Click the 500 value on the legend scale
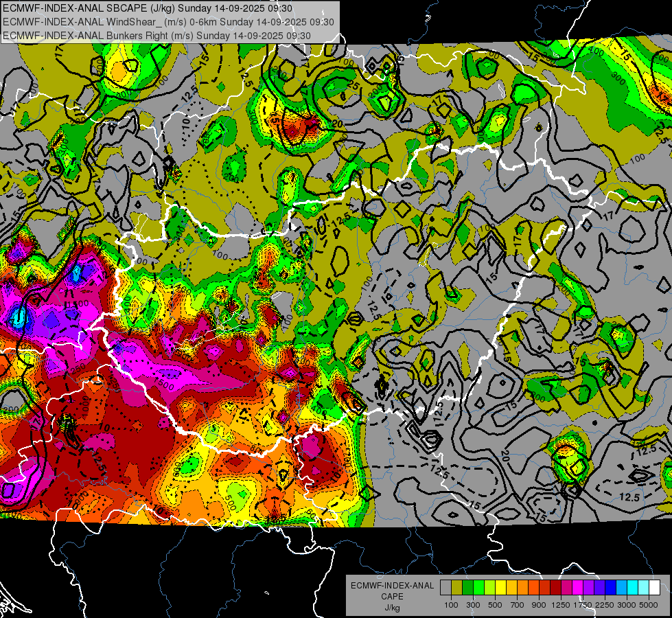The image size is (672, 618). pyautogui.click(x=495, y=605)
